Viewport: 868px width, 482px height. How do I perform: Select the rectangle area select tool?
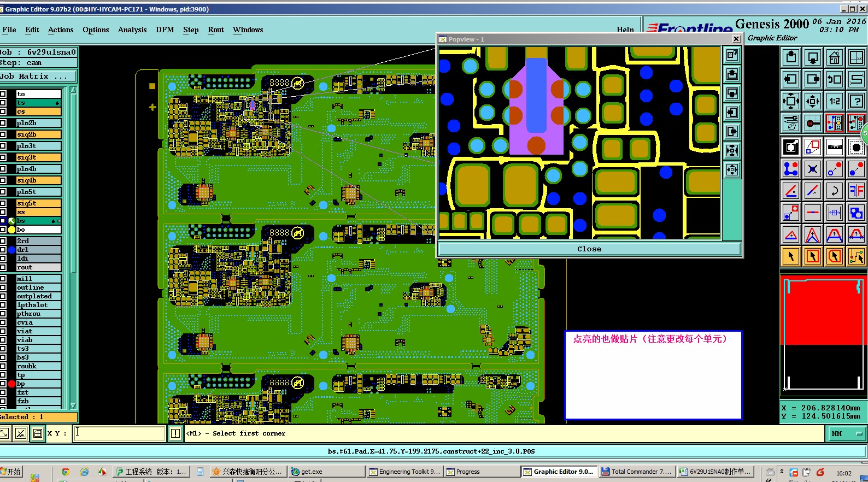coord(813,256)
